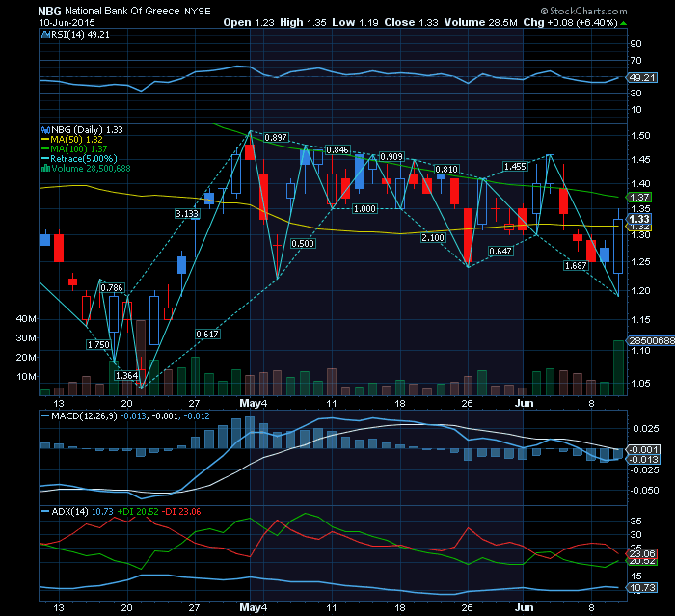This screenshot has width=675, height=616.
Task: Click the green up triangle beside Chg
Action: pyautogui.click(x=623, y=23)
